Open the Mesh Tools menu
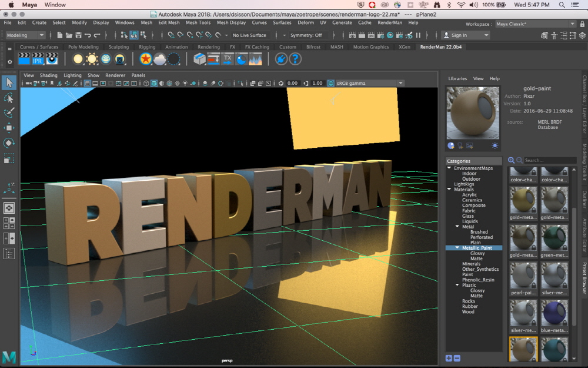The image size is (588, 368). pos(198,22)
